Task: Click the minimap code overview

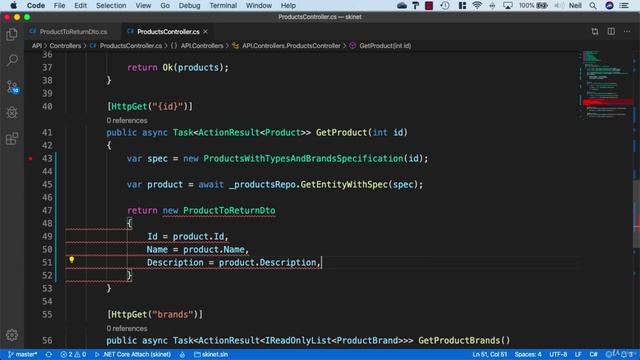Action: 606,84
